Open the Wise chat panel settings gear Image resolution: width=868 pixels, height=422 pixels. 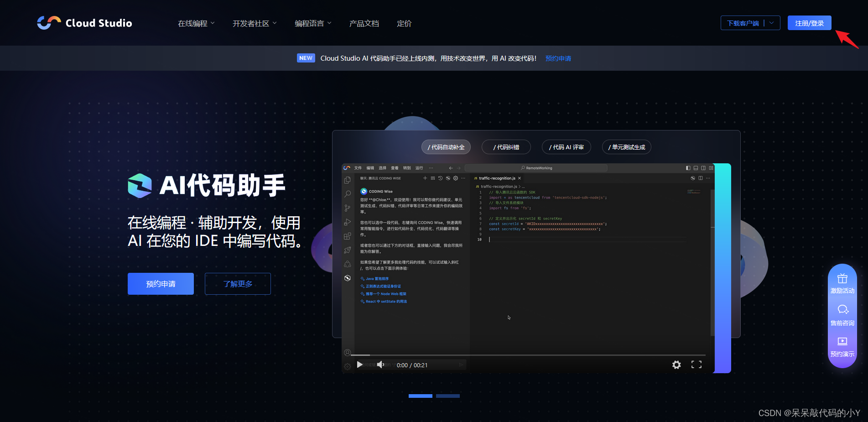tap(456, 178)
